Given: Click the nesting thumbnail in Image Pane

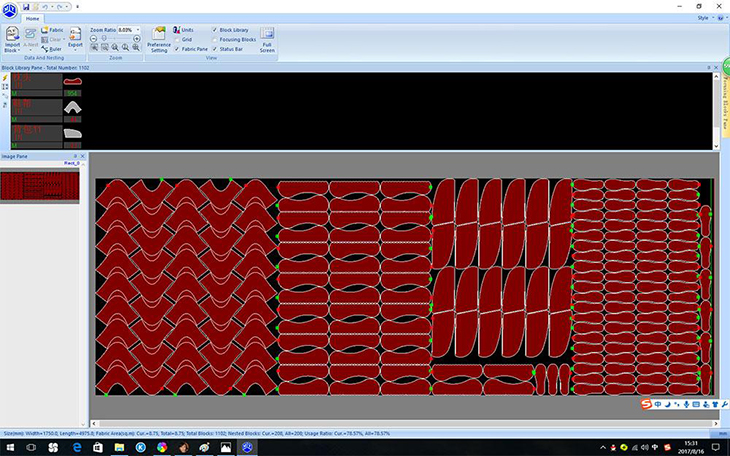Looking at the screenshot, I should pyautogui.click(x=40, y=186).
